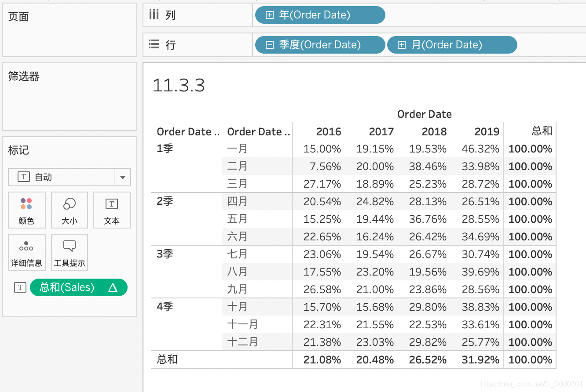Click the Rows shelf icon
Image resolution: width=586 pixels, height=392 pixels.
(154, 44)
